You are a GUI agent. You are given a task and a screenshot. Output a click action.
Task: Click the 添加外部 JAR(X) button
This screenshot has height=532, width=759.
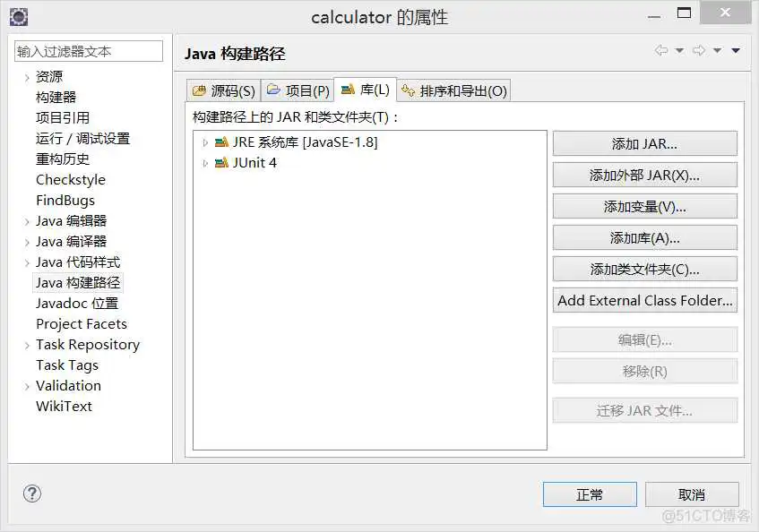coord(644,175)
